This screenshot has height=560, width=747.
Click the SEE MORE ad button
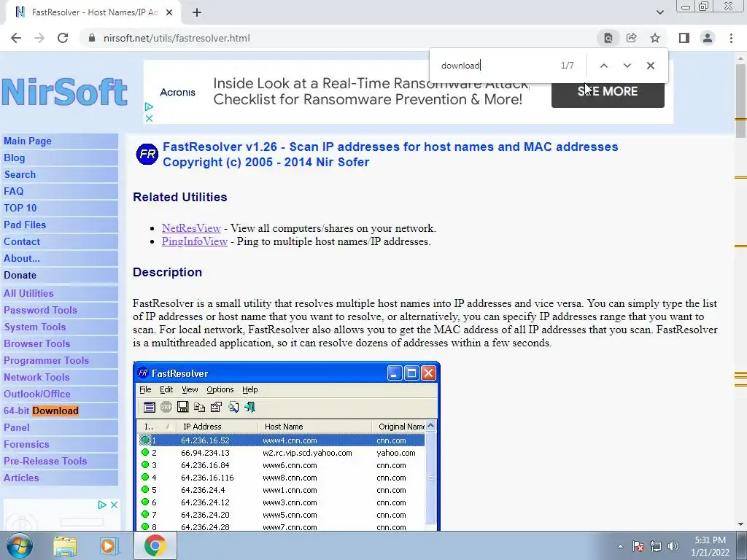point(608,91)
